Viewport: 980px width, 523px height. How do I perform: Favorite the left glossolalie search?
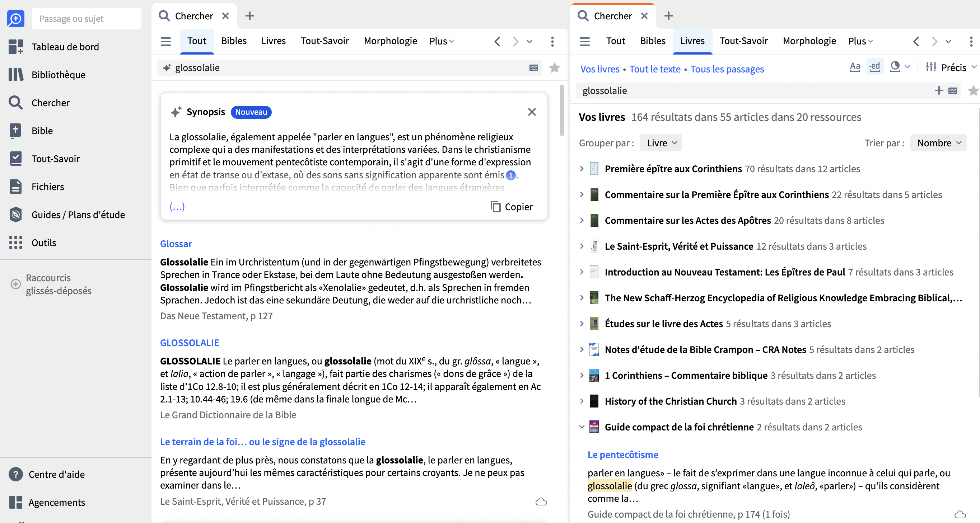point(555,68)
